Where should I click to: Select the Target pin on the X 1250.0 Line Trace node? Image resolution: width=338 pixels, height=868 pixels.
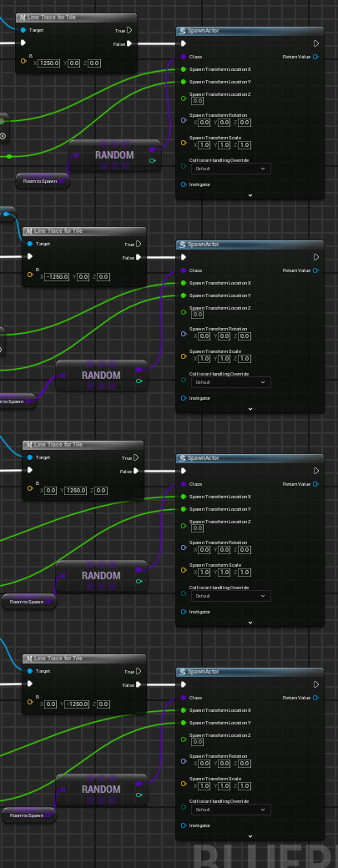pos(23,30)
